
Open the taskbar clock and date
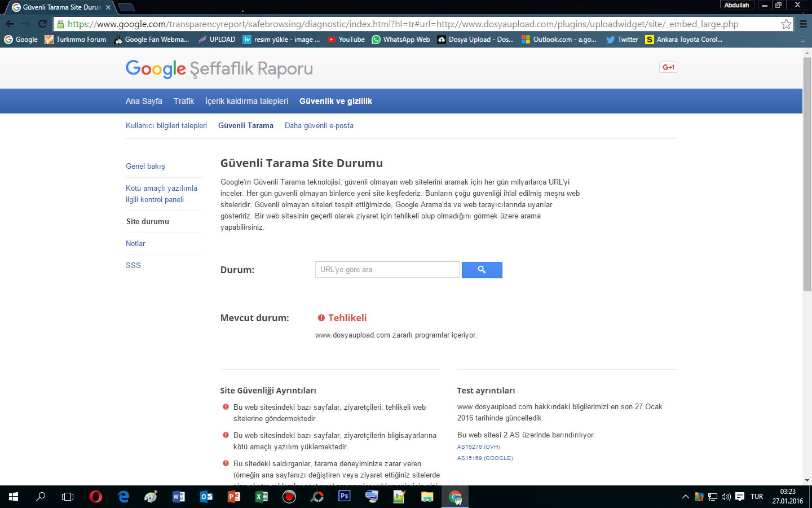(788, 497)
